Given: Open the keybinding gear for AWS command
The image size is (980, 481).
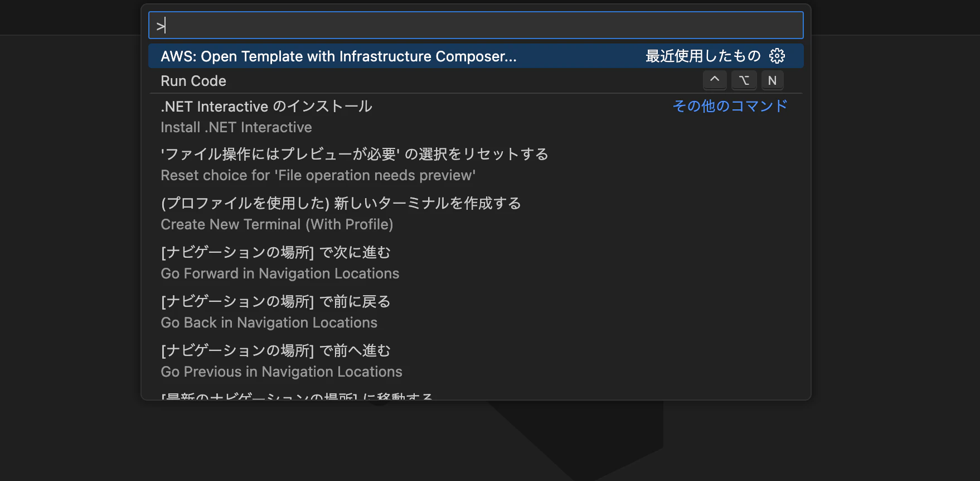Looking at the screenshot, I should (x=777, y=56).
